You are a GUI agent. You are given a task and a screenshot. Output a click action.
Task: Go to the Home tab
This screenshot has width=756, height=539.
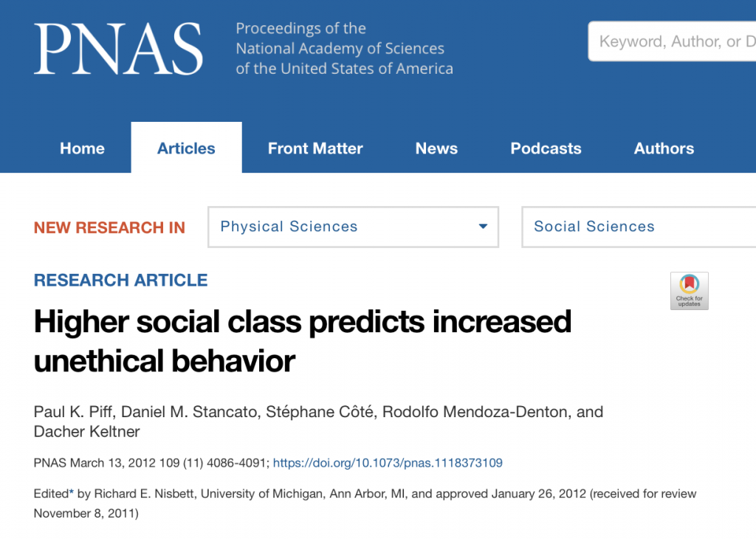tap(82, 148)
